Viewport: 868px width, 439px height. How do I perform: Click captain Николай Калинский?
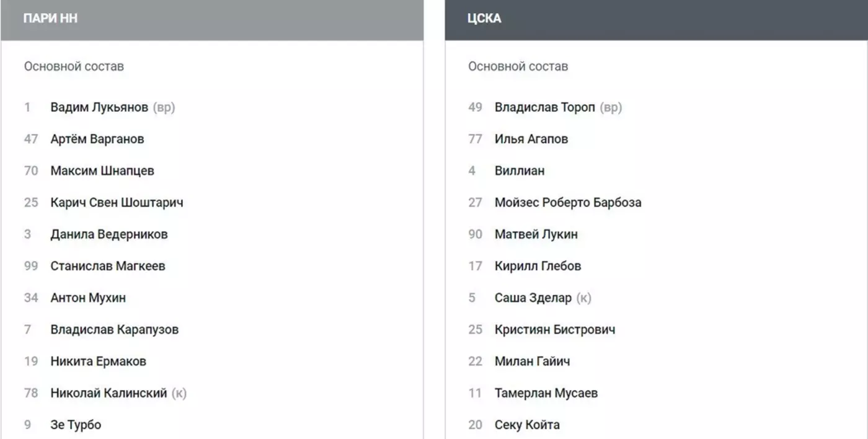pyautogui.click(x=109, y=392)
